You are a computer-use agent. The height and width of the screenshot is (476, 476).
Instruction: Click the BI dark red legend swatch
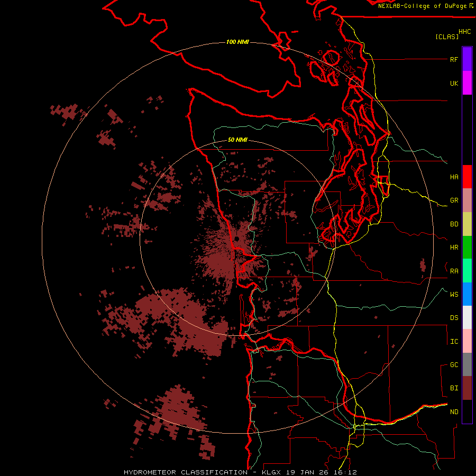coord(467,388)
